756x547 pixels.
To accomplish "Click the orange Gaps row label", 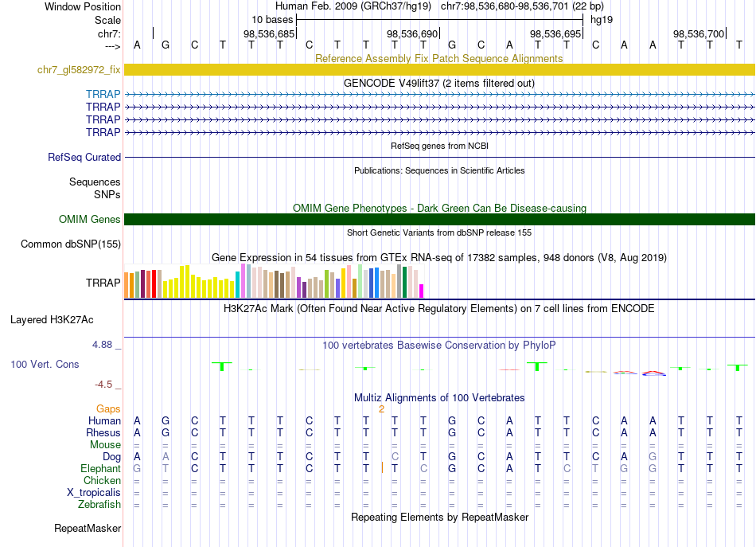I will pyautogui.click(x=108, y=408).
